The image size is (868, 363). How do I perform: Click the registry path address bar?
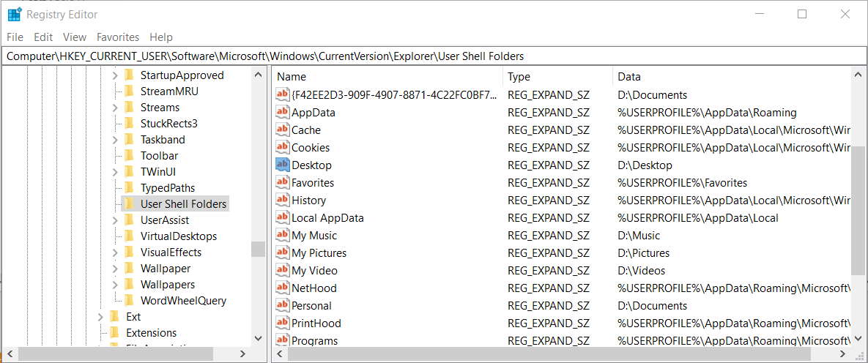[x=434, y=56]
